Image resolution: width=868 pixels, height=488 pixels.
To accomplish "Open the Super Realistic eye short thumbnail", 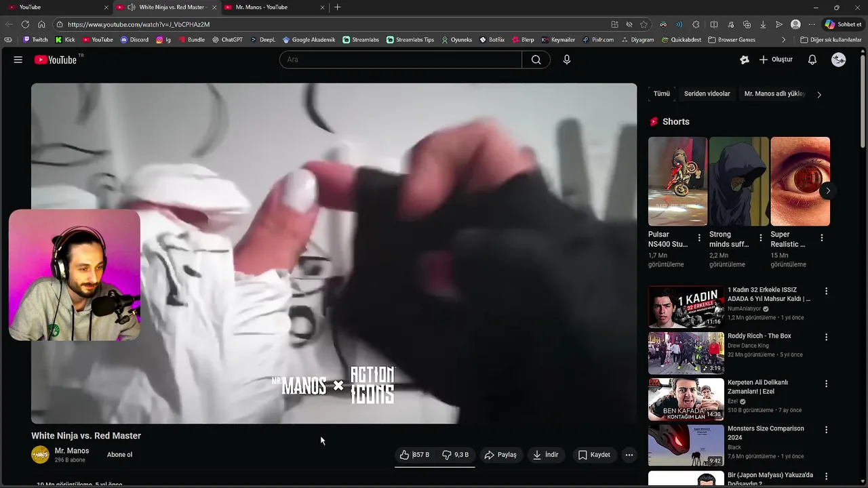I will (x=800, y=181).
